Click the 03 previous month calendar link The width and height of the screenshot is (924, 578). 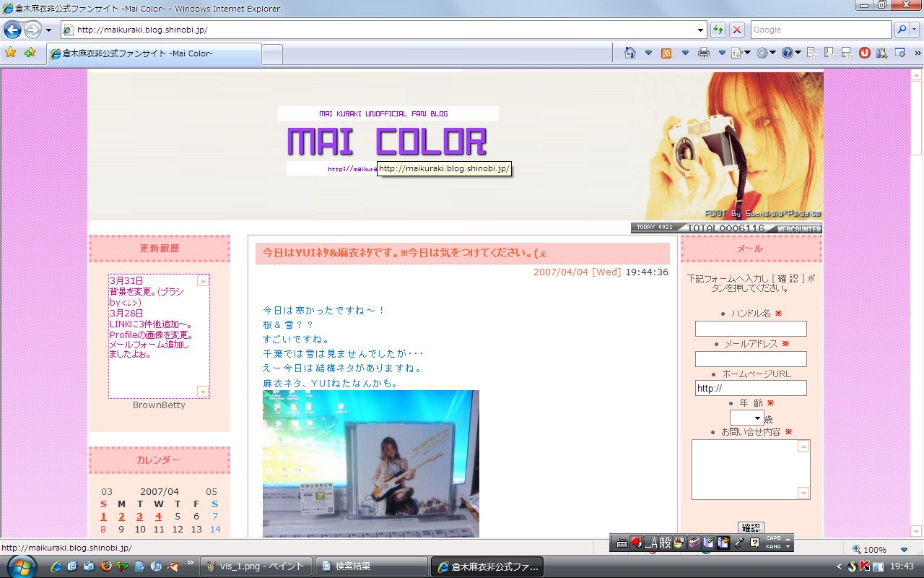click(x=107, y=492)
